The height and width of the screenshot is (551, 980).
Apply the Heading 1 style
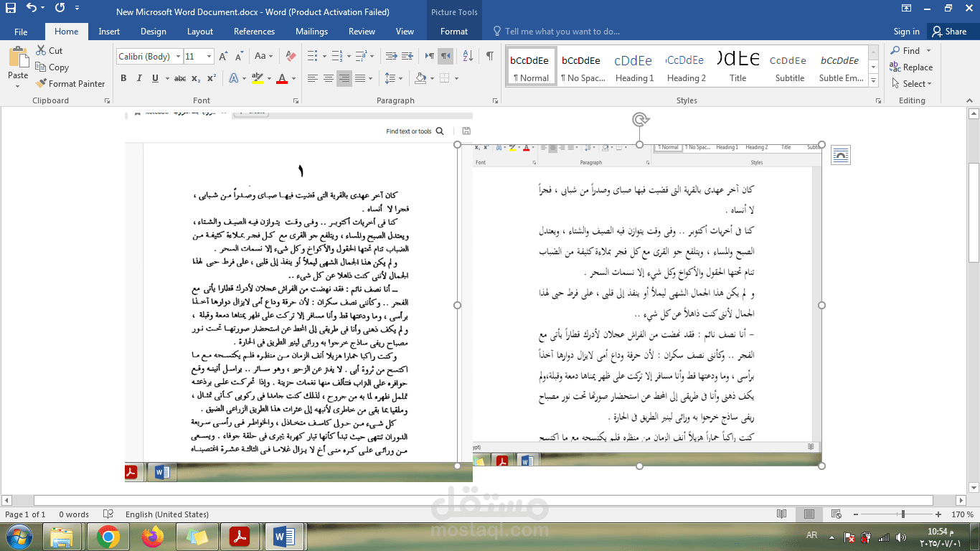coord(635,67)
